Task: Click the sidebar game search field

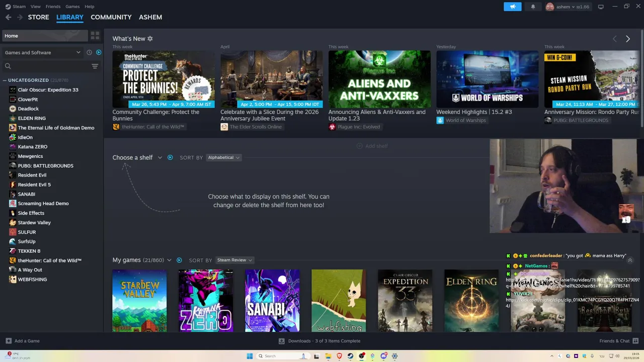Action: pos(50,66)
